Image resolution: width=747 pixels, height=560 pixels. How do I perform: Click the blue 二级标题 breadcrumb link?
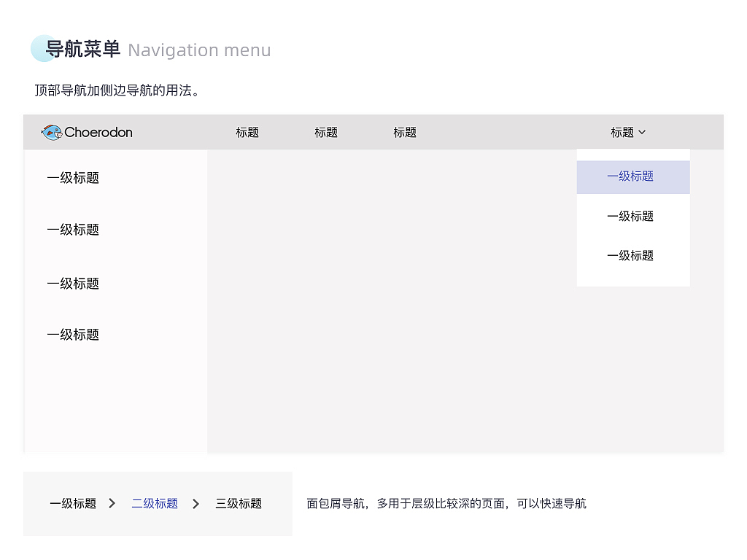click(x=154, y=503)
